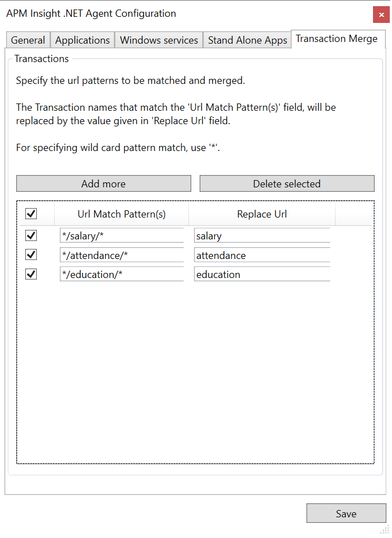Select the education replace url field
Screen dimensions: 392x538
pos(261,274)
